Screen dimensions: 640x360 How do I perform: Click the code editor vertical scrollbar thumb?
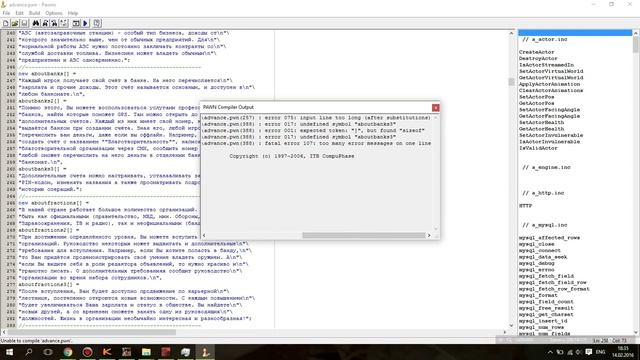(511, 82)
